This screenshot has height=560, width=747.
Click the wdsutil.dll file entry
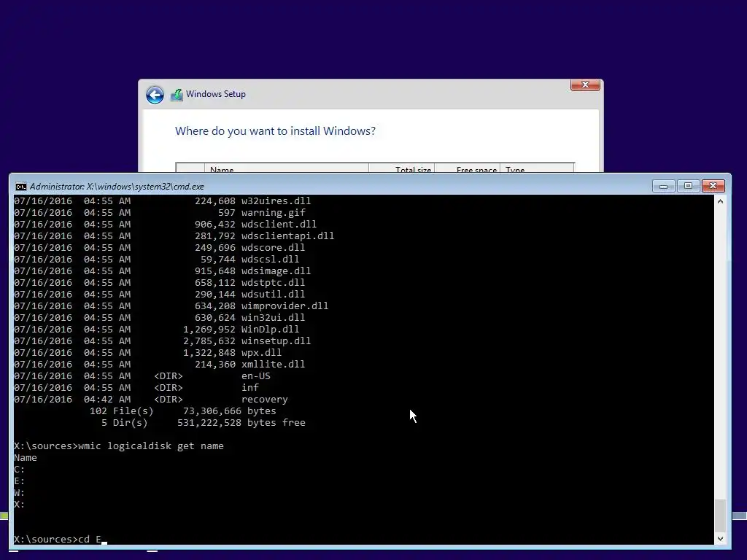(159, 295)
